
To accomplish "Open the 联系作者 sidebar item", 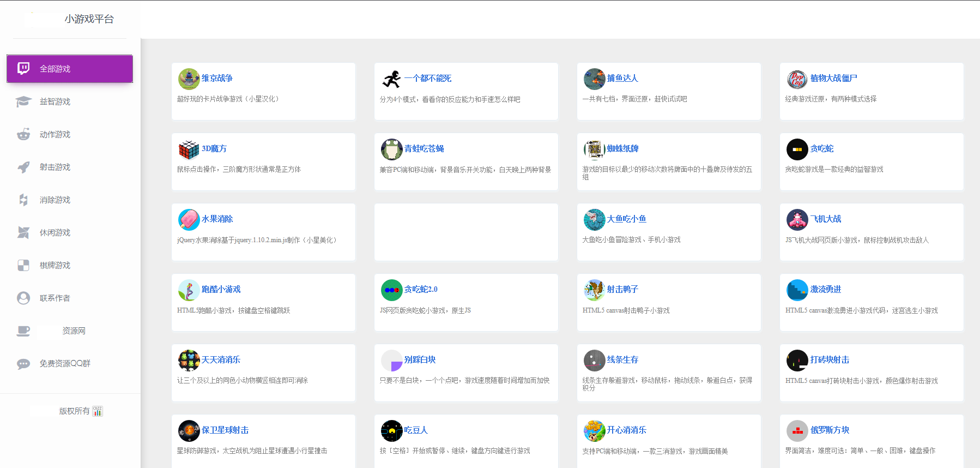I will pyautogui.click(x=55, y=298).
